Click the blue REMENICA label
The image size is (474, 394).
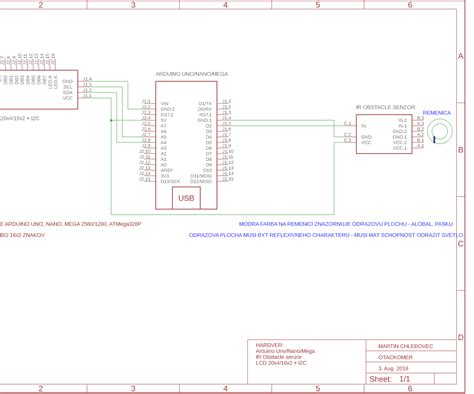[437, 113]
